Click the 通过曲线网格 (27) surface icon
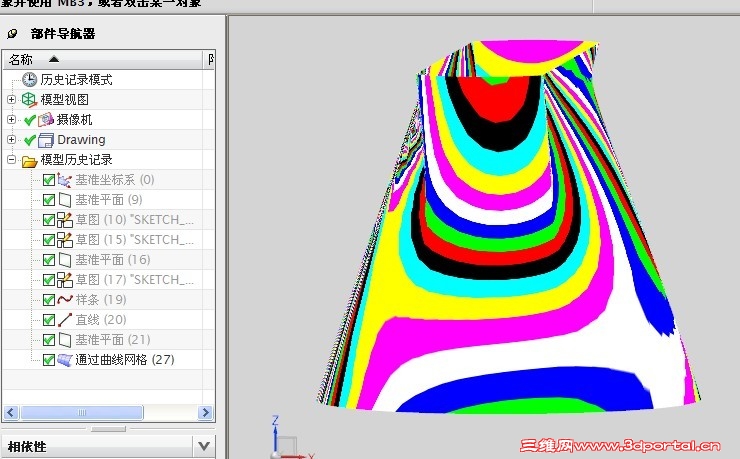 coord(65,360)
